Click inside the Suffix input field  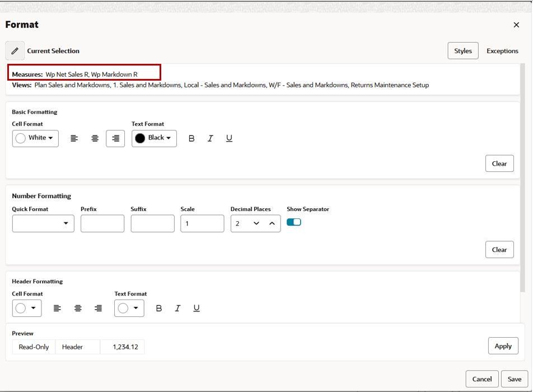tap(153, 223)
